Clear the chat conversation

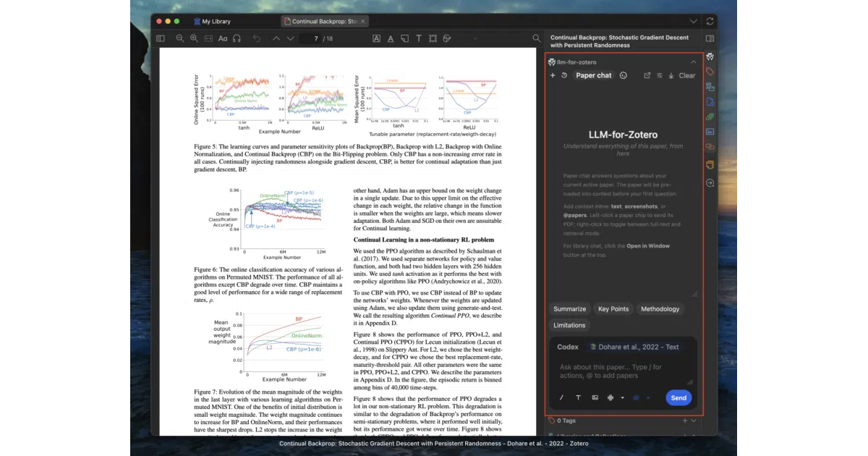(x=687, y=75)
